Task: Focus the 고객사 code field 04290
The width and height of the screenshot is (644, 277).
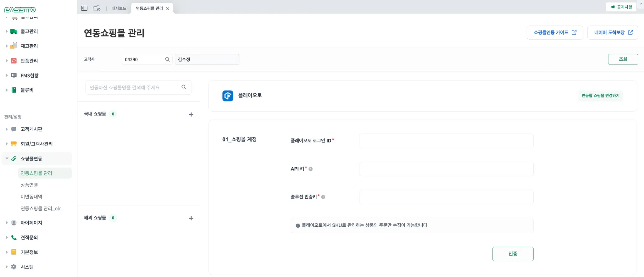Action: click(x=147, y=59)
